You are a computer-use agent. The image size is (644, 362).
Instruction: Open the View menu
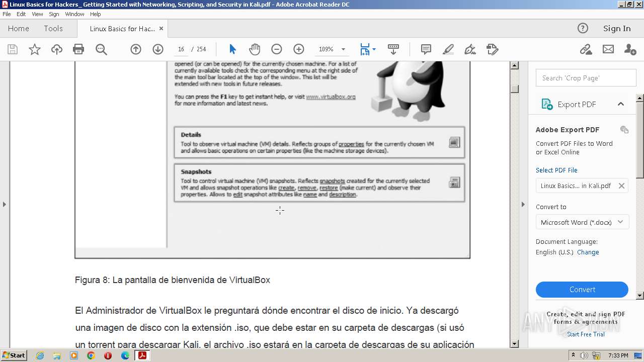[37, 14]
